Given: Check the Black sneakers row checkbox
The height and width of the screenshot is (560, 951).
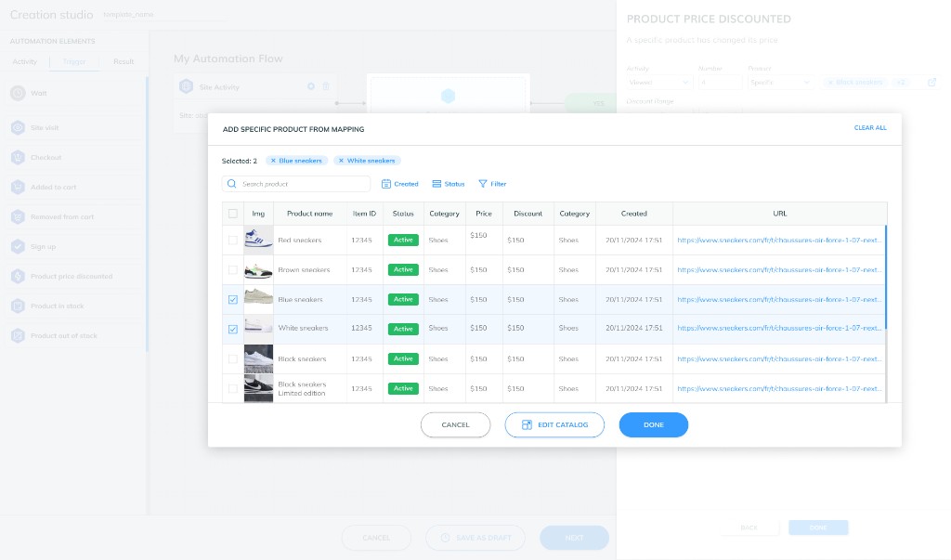Looking at the screenshot, I should [x=233, y=359].
